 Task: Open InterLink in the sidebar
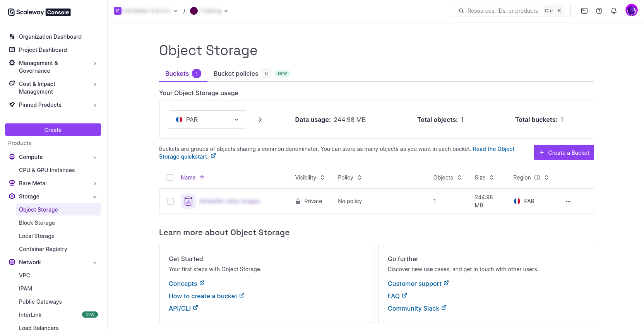(30, 315)
